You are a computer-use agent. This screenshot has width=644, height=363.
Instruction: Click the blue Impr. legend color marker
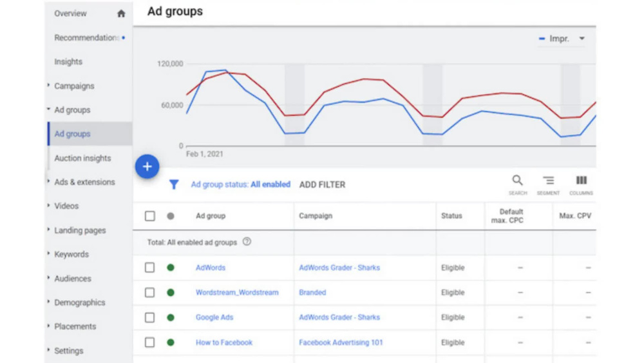(542, 39)
